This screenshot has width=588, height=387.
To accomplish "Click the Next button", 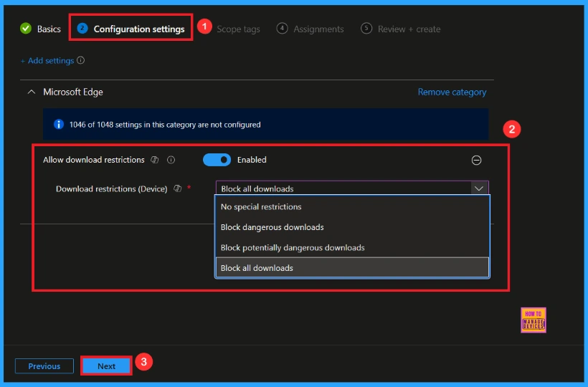I will pyautogui.click(x=107, y=366).
